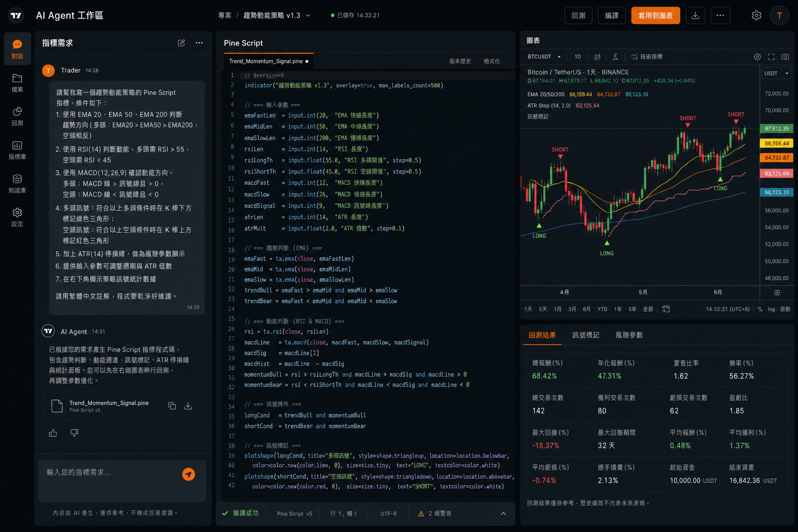
Task: Take a chart snapshot with camera icon
Action: tap(785, 57)
